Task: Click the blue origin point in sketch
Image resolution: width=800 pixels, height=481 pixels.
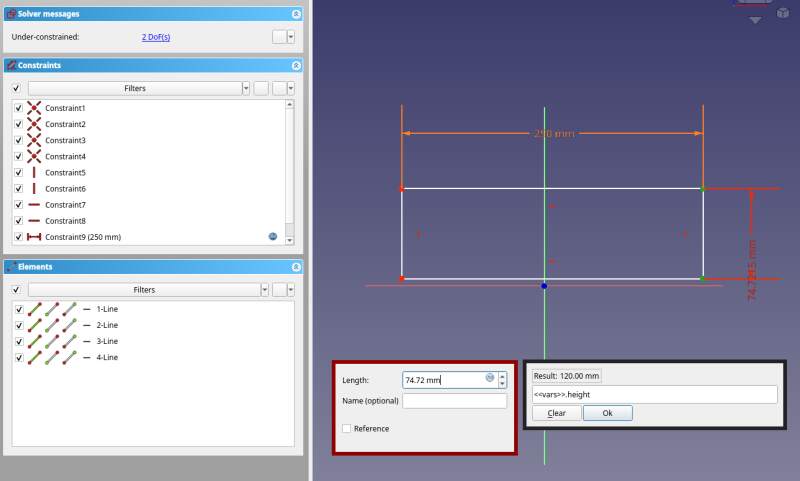Action: [544, 286]
